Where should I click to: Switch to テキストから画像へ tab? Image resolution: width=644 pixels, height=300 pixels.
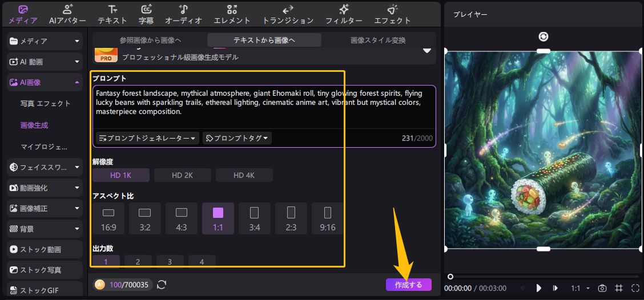tap(264, 40)
